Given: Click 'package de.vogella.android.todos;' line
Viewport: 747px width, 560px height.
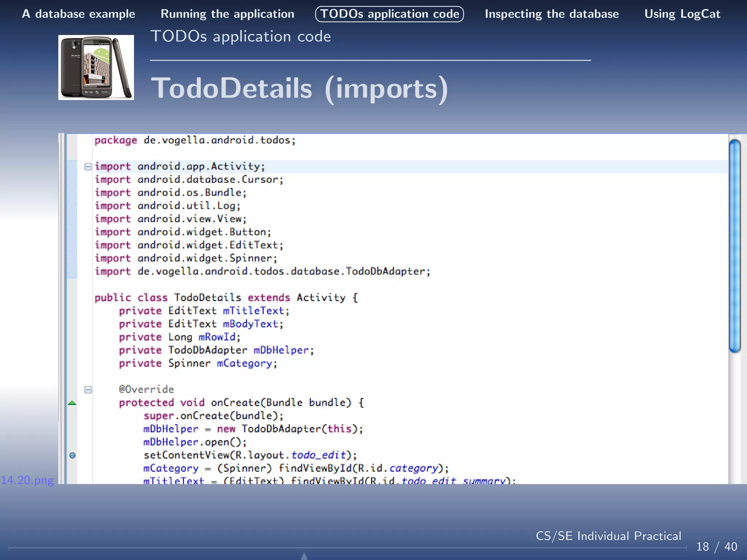Looking at the screenshot, I should pyautogui.click(x=195, y=140).
